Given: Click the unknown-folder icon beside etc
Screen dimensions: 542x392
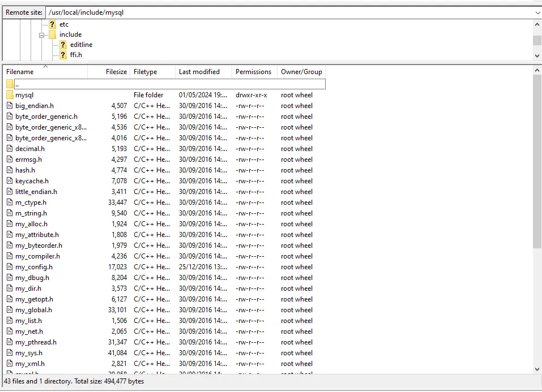Looking at the screenshot, I should pyautogui.click(x=52, y=24).
